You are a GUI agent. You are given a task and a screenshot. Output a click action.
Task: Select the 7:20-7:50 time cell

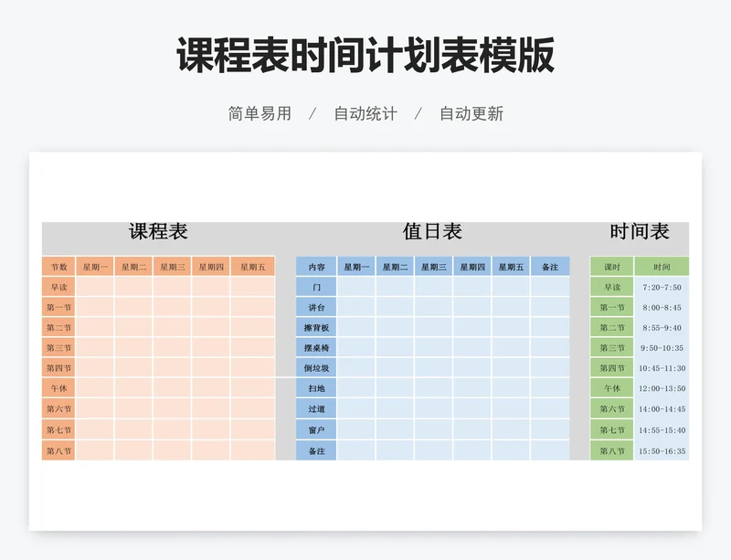[x=662, y=287]
